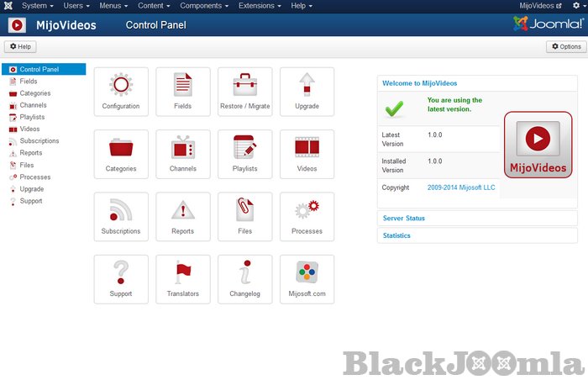
Task: Open the Components menu
Action: click(204, 6)
